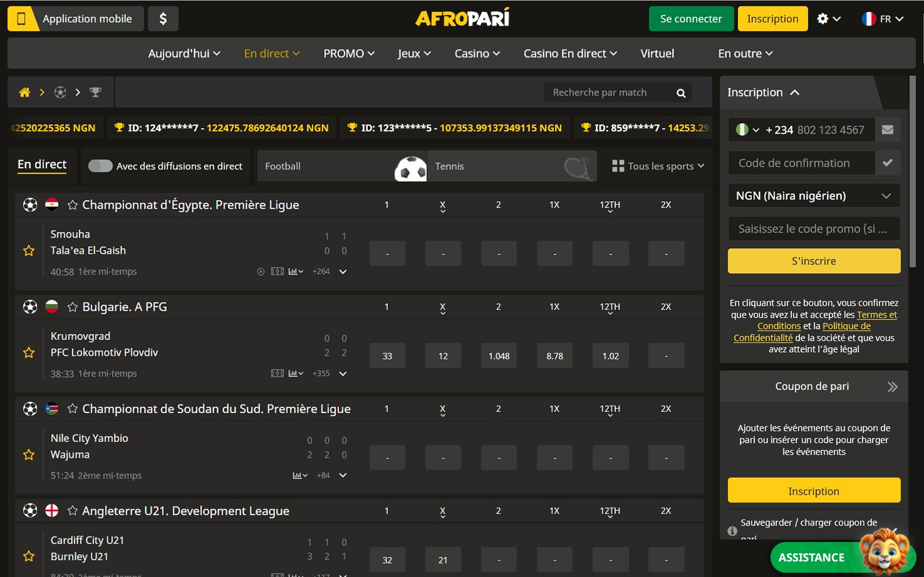Open the Aujourd'hui dropdown menu

[x=184, y=54]
